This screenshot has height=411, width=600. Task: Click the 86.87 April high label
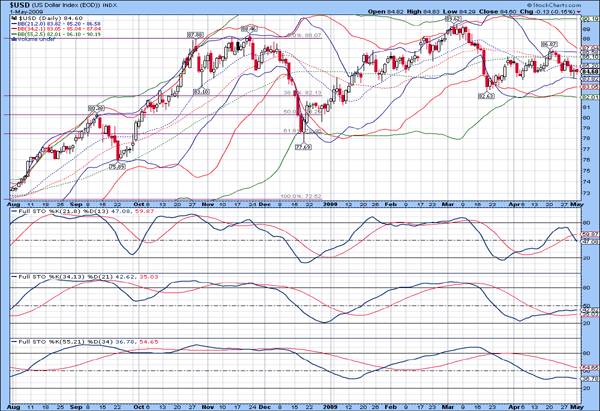549,44
